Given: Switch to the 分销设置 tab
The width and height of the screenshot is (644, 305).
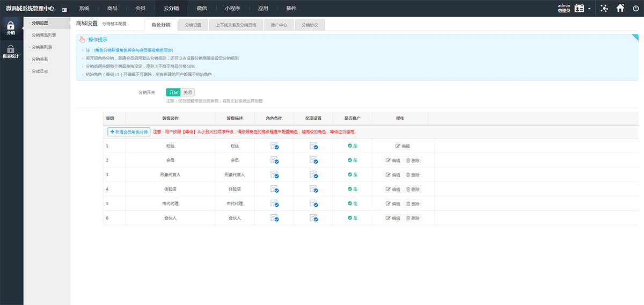Looking at the screenshot, I should pyautogui.click(x=193, y=25).
